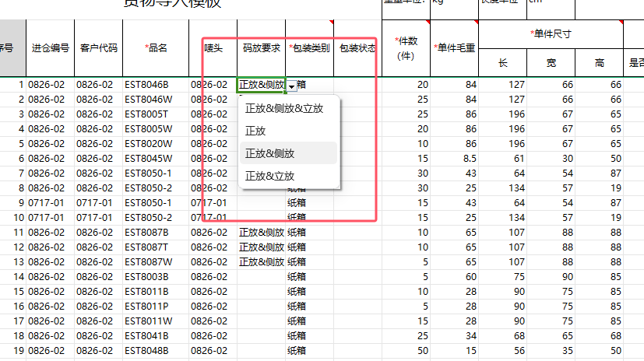644x361 pixels.
Task: Select the weight value 8.5 in row 6
Action: tap(454, 159)
